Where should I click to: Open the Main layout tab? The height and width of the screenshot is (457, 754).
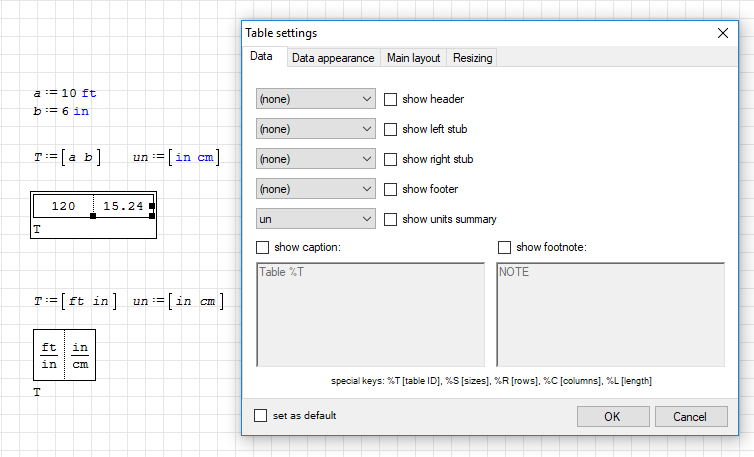(x=413, y=58)
